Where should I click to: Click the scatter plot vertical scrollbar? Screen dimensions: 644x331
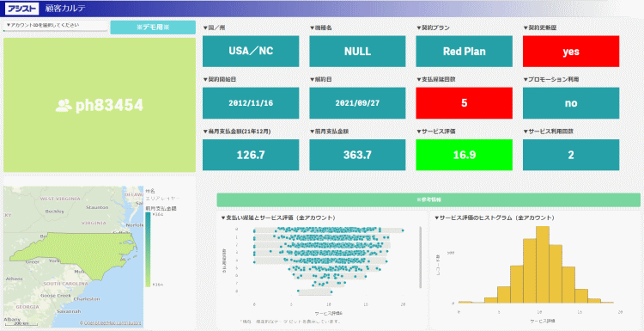420,257
